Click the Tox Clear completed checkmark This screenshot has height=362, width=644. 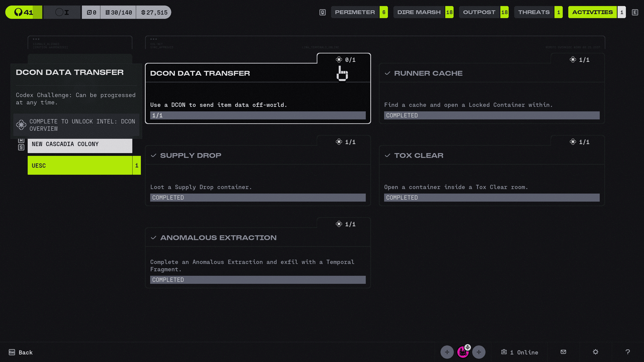387,155
